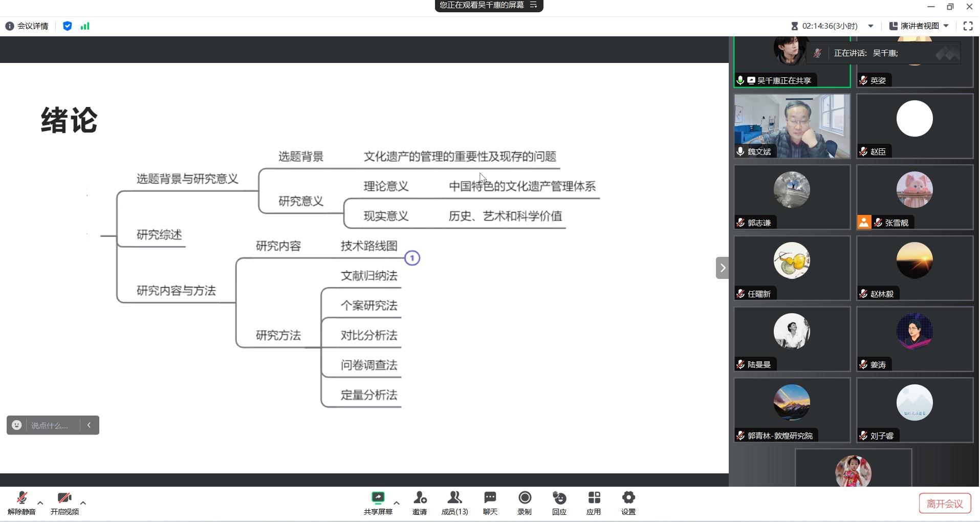Viewport: 980px width, 522px height.
Task: Click the 文献归纳法 mind map node
Action: (369, 276)
